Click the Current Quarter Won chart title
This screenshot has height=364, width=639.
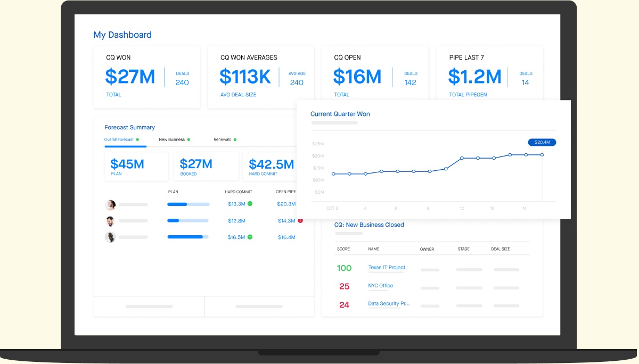coord(340,114)
